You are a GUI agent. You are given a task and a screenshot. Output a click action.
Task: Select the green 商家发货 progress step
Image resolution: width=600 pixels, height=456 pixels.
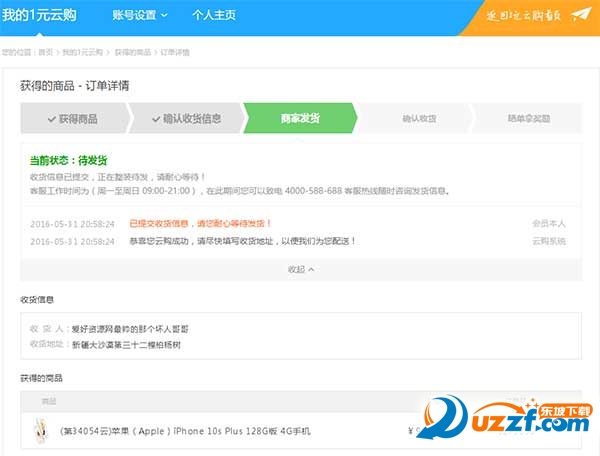(300, 118)
